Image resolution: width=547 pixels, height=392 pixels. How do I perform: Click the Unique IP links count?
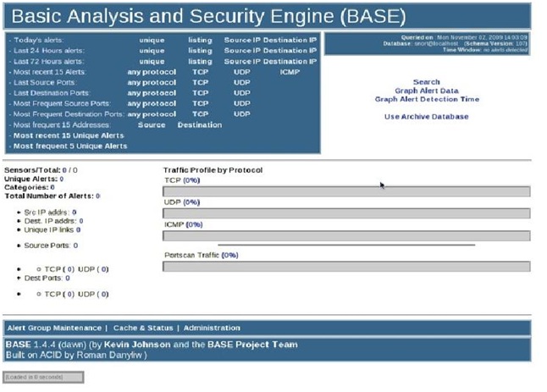click(x=78, y=229)
